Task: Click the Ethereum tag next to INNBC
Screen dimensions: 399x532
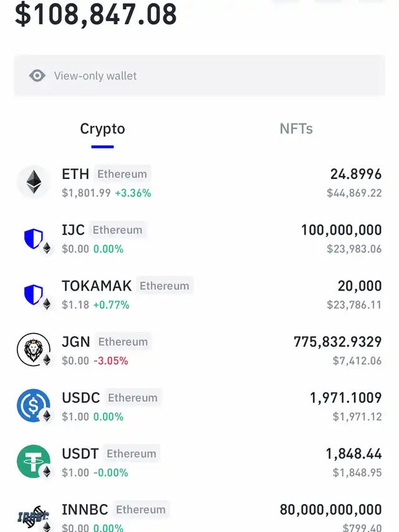Action: coord(141,510)
